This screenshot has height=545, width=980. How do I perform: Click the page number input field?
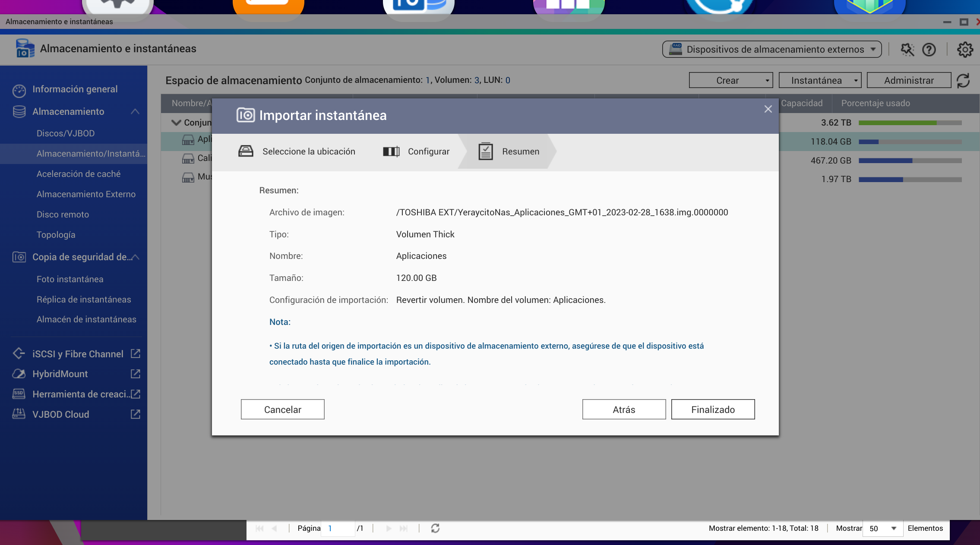339,528
